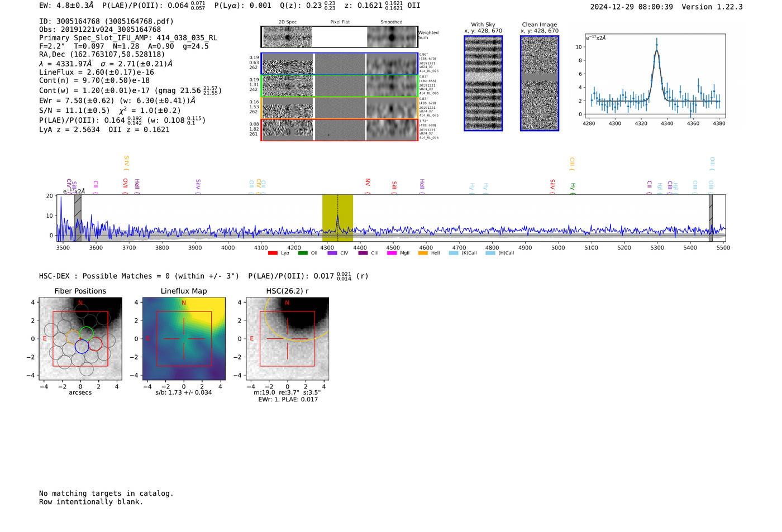Open the HSC(26.2) r image panel
782x532 pixels.
pos(287,339)
